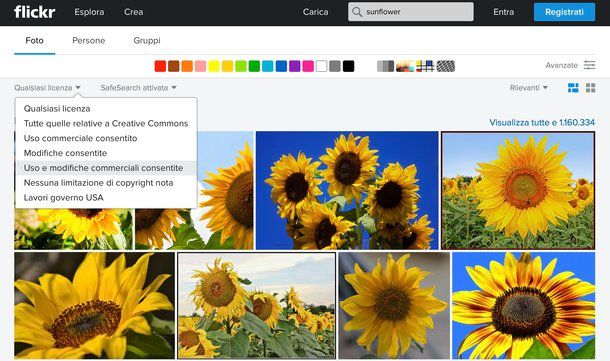The height and width of the screenshot is (361, 610).
Task: Open the drooping sunflowers field thumbnail
Action: [x=256, y=305]
